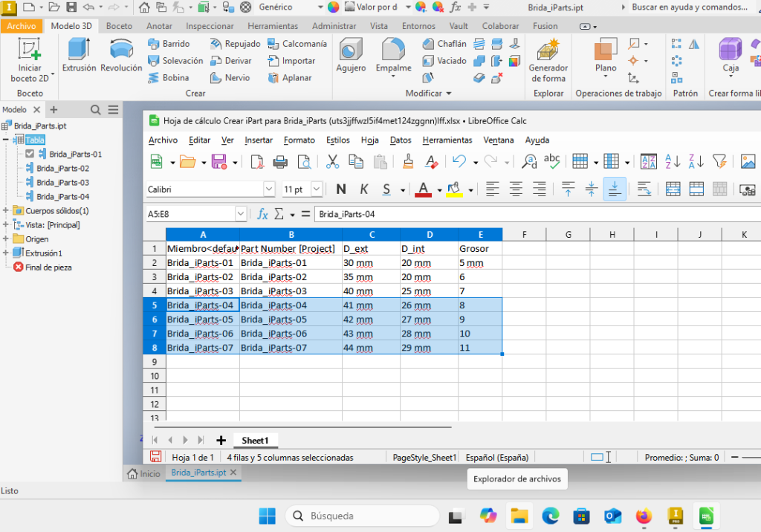Click the Inicio home button

(143, 473)
